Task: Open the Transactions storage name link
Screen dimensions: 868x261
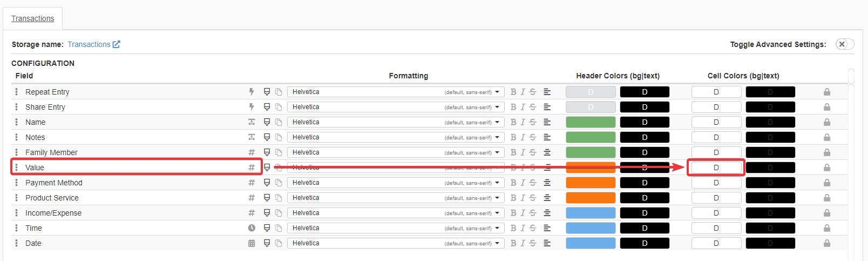Action: (93, 44)
